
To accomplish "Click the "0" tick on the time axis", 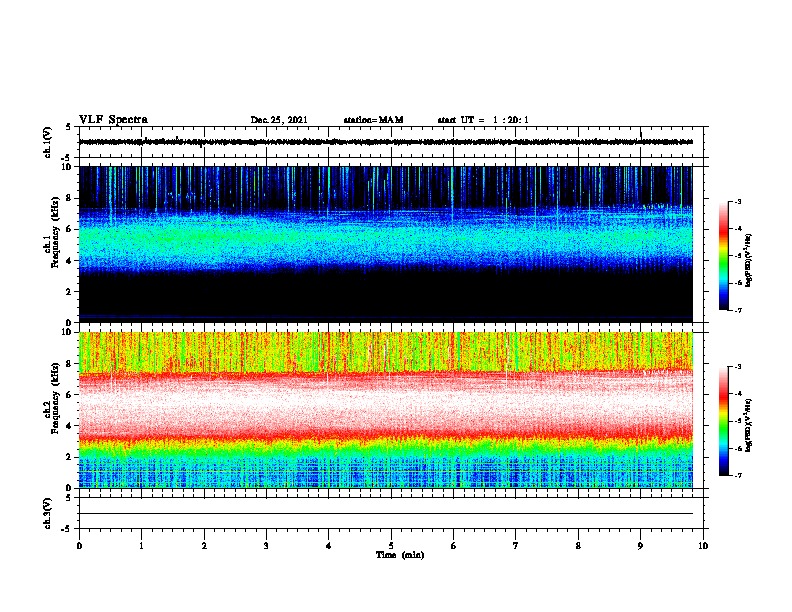I will (x=79, y=546).
